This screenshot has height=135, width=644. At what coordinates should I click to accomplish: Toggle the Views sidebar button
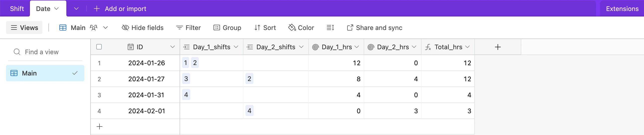coord(24,27)
